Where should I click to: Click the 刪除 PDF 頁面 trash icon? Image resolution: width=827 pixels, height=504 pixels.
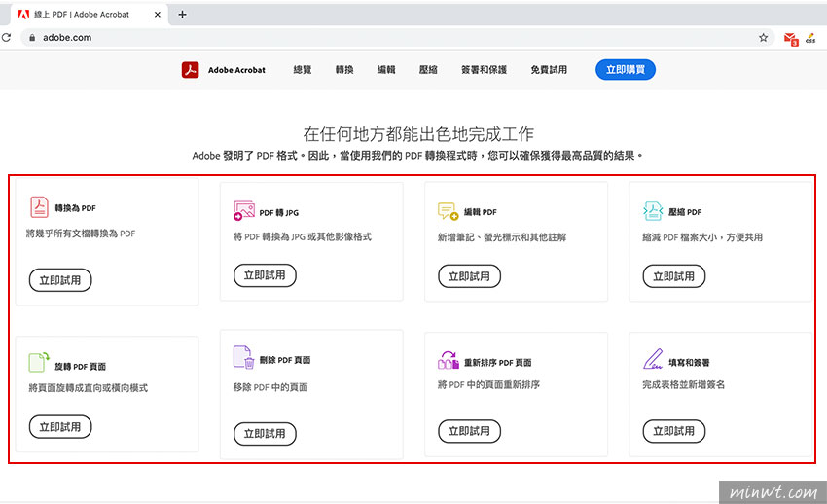[x=243, y=357]
